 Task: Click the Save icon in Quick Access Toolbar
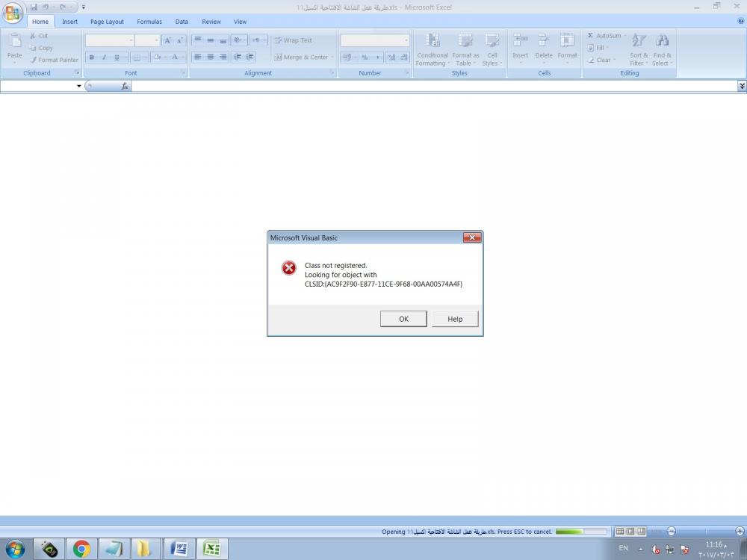[34, 7]
